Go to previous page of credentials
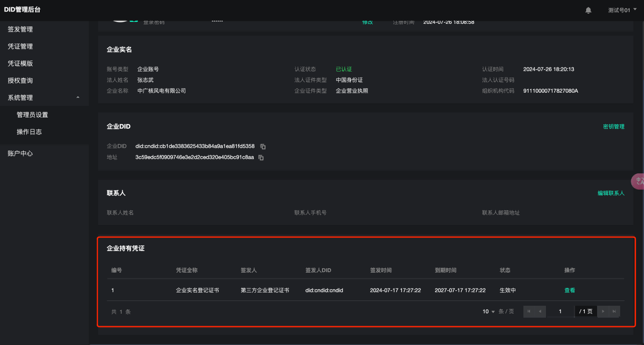The width and height of the screenshot is (644, 345). point(540,311)
